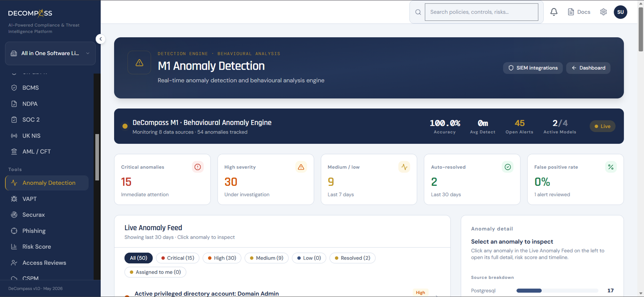Image resolution: width=644 pixels, height=297 pixels.
Task: Go back to Dashboard
Action: [x=588, y=68]
